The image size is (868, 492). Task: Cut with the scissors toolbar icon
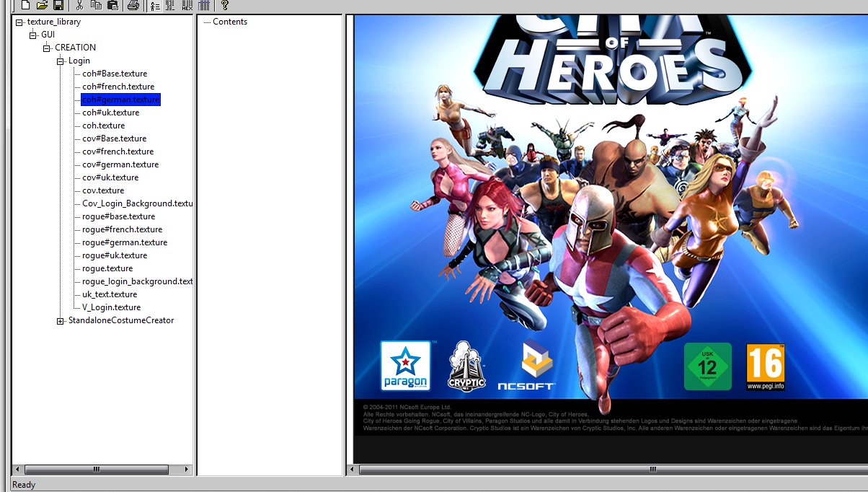point(79,5)
